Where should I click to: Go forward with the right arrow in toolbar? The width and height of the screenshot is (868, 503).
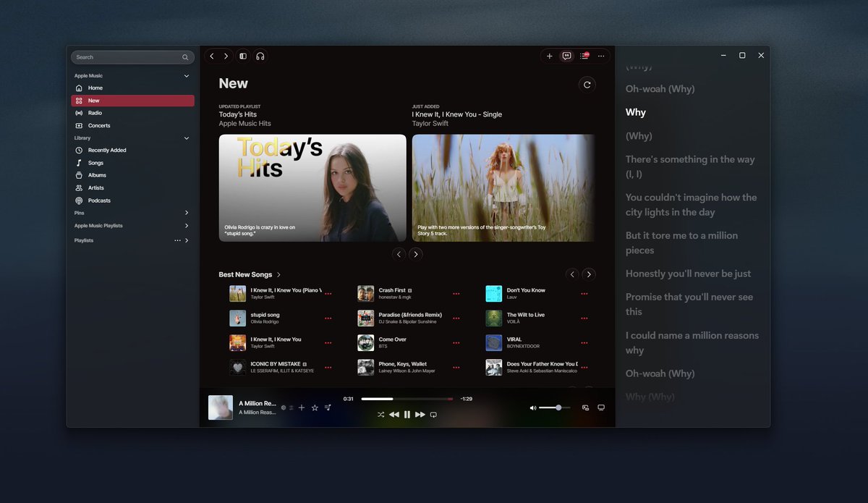[226, 56]
